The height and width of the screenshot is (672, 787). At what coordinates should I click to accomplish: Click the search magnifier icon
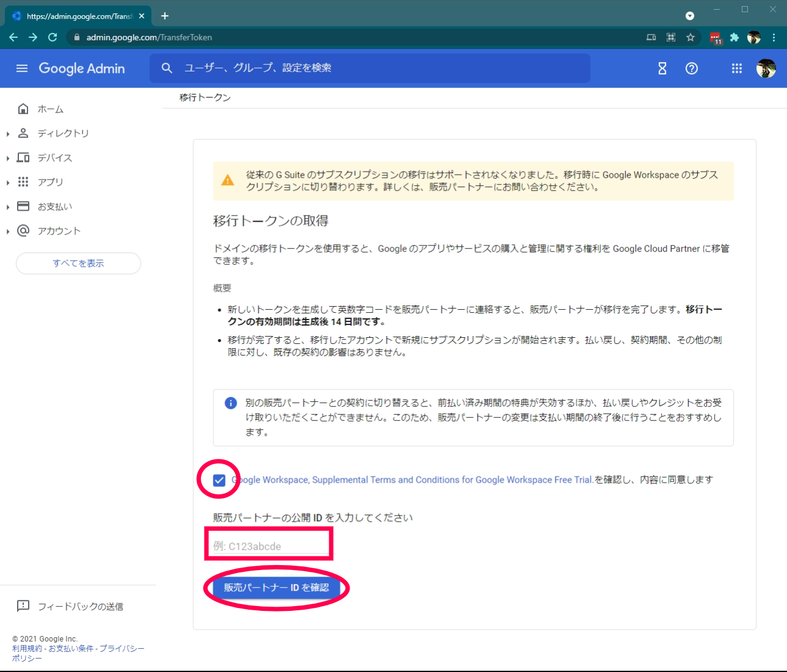pyautogui.click(x=167, y=68)
